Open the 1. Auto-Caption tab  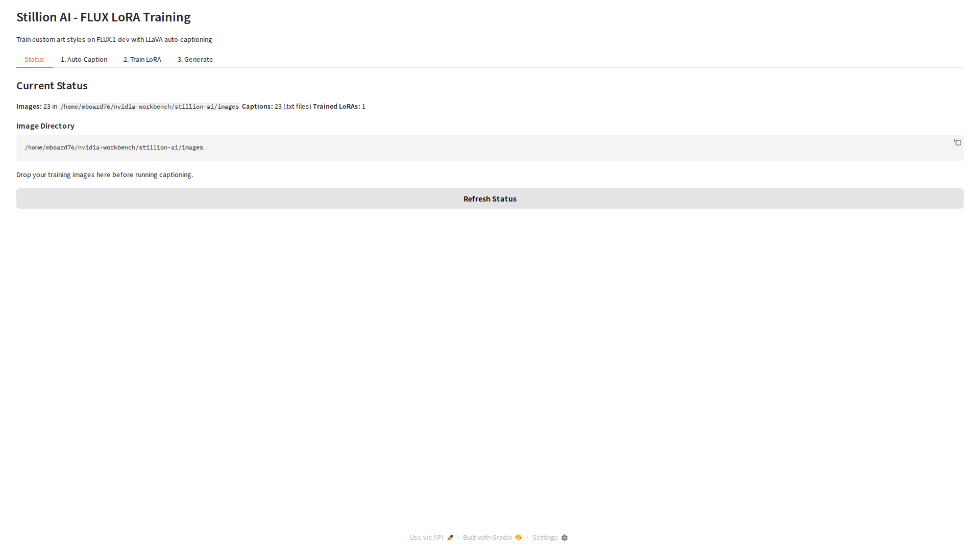point(84,59)
